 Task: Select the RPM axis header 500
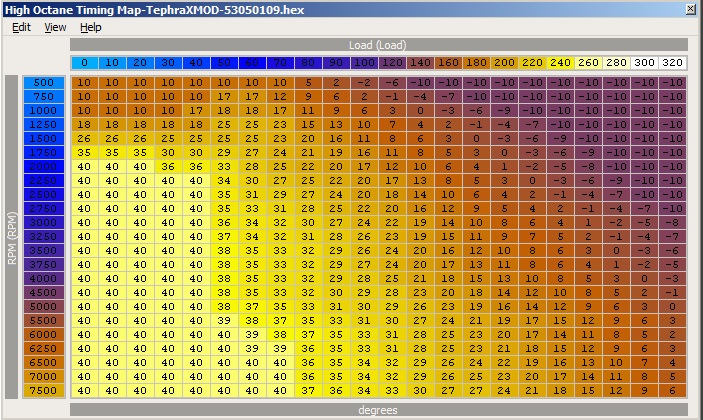click(43, 82)
